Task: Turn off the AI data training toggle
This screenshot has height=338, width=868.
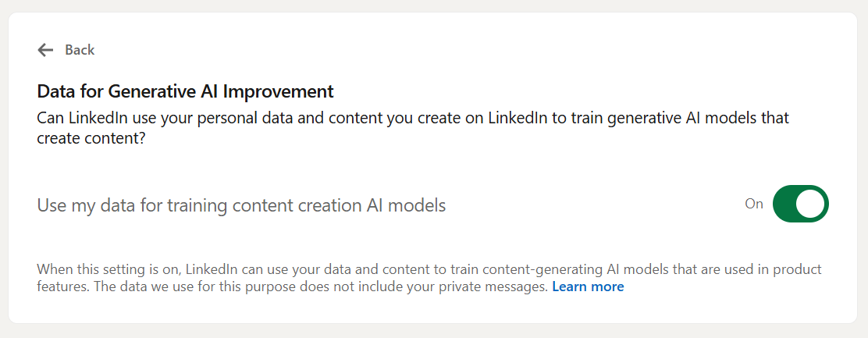Action: [x=800, y=204]
